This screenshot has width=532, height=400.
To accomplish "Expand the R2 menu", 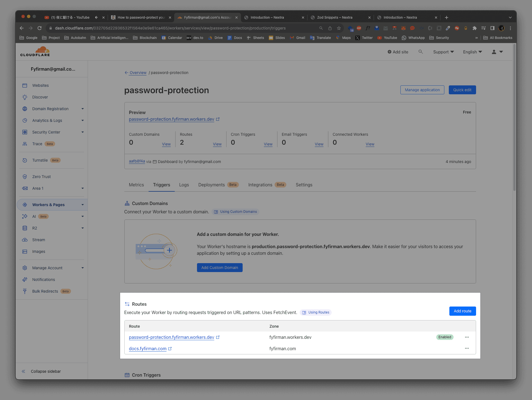I will click(x=83, y=228).
